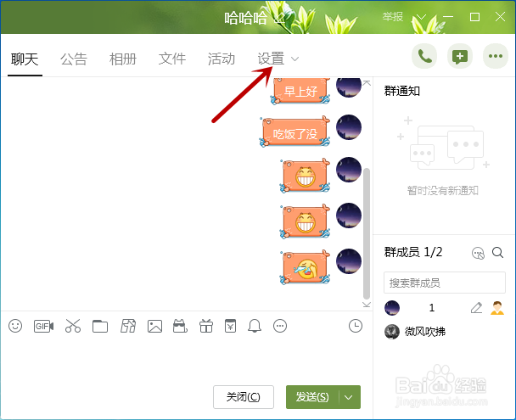
Task: Open the 公告 tab
Action: tap(74, 59)
